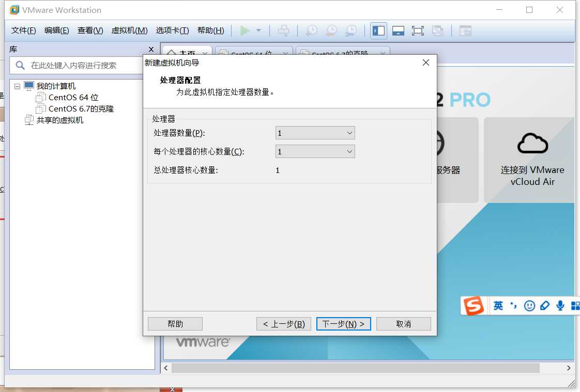Image resolution: width=580 pixels, height=392 pixels.
Task: Select CentOS 6.7的克隆 virtual machine
Action: coord(81,109)
